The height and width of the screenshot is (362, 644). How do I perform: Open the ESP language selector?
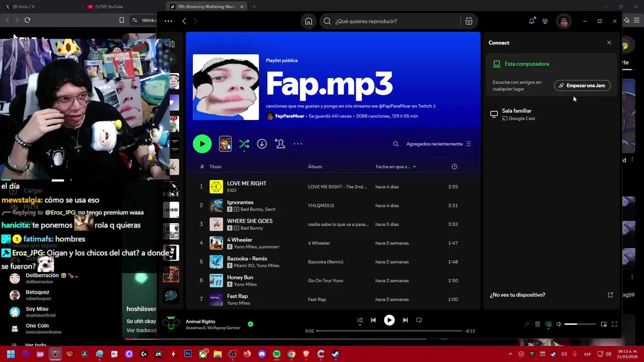[x=588, y=354]
